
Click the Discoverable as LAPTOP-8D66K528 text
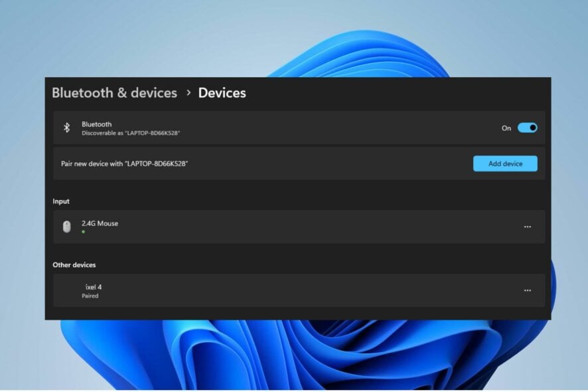[131, 133]
